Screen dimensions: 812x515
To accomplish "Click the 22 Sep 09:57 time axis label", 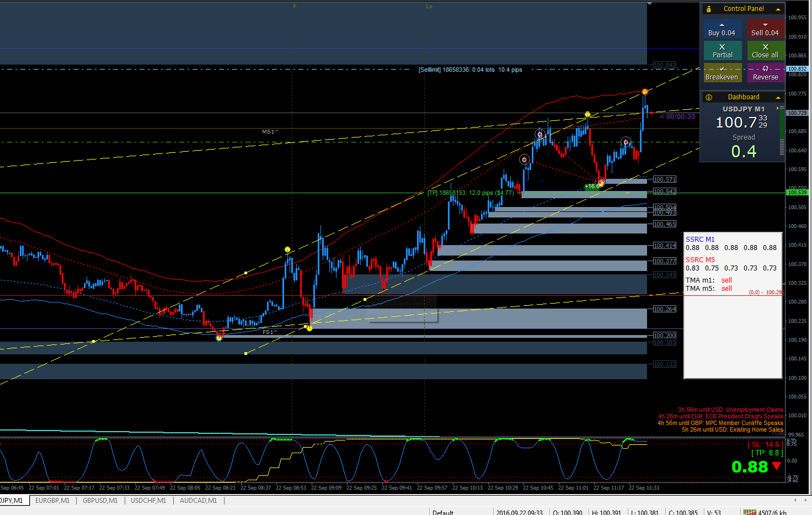I will tap(432, 487).
